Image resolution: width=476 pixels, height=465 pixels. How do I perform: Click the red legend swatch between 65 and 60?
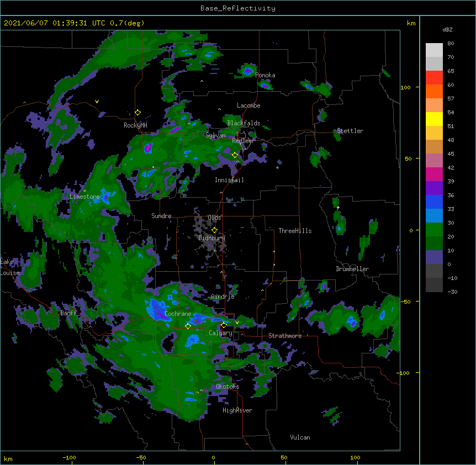coord(434,78)
